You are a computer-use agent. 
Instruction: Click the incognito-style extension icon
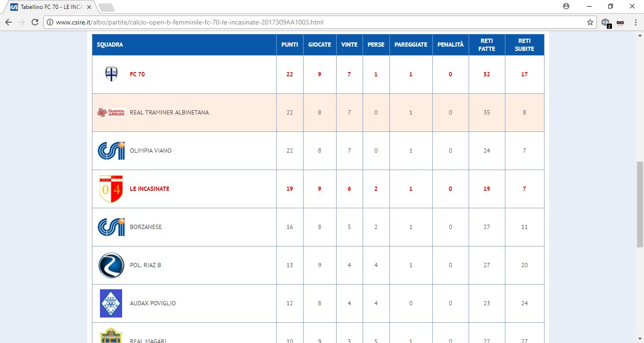click(x=620, y=22)
